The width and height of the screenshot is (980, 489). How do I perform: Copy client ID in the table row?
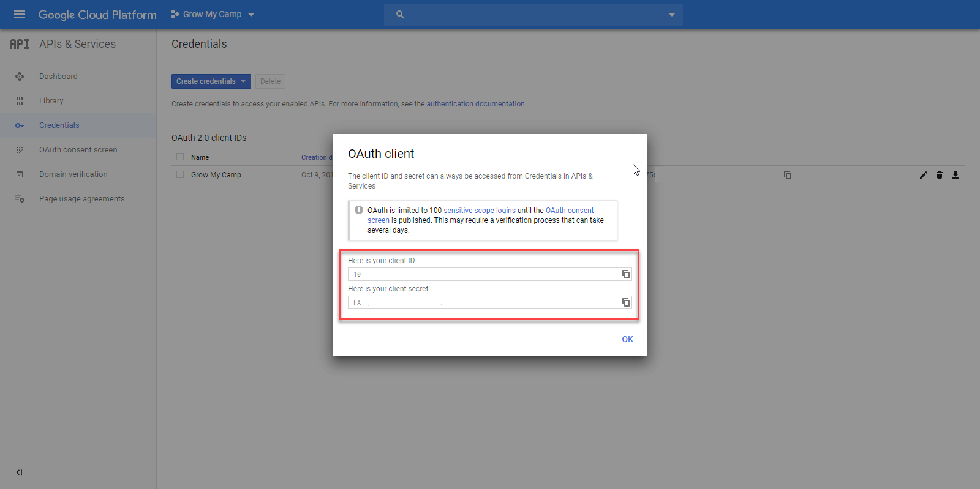[788, 175]
